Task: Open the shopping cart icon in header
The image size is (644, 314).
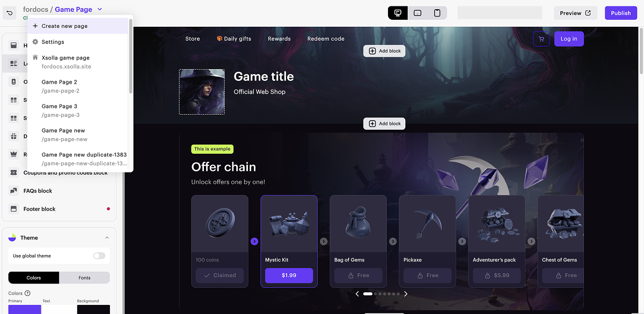Action: click(x=541, y=39)
